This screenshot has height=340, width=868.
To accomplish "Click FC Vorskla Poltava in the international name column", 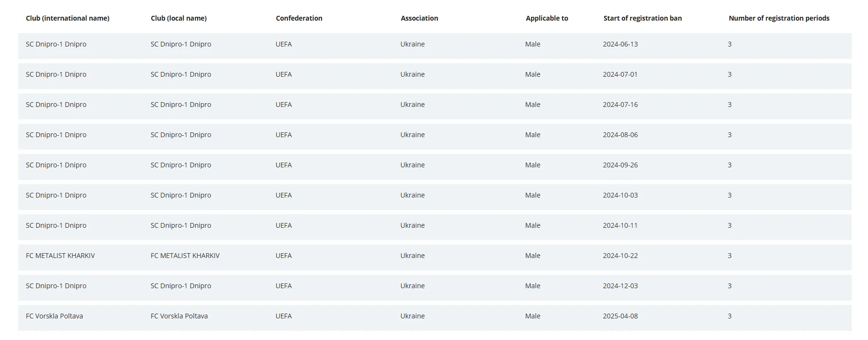I will click(54, 316).
